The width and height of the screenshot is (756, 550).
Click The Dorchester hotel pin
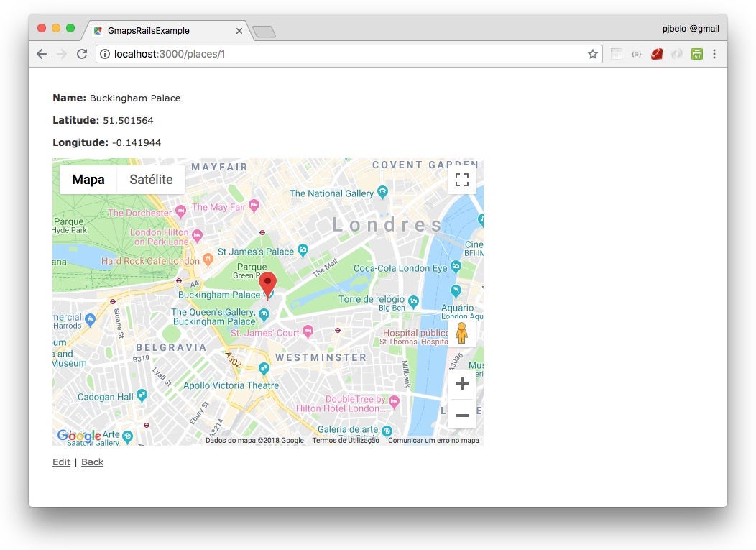(180, 211)
